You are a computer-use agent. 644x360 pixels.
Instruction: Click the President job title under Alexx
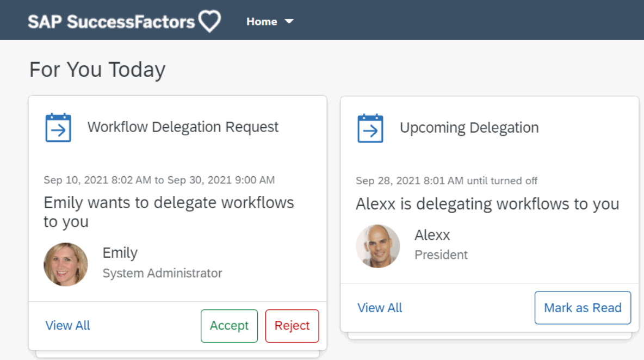click(x=441, y=255)
